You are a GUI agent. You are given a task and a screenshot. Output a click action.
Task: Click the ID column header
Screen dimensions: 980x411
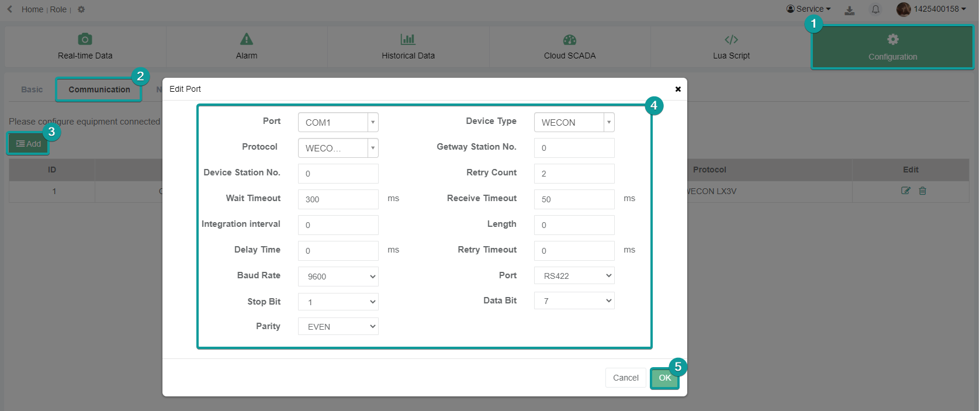click(52, 170)
